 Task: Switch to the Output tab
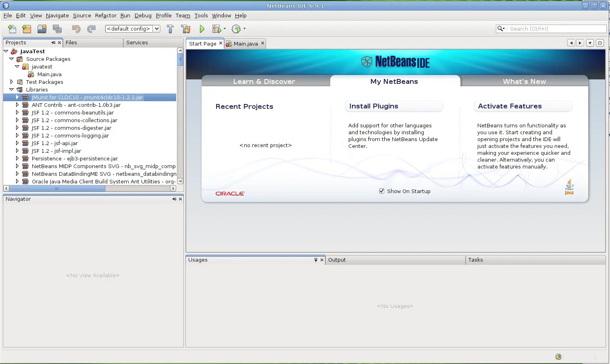coord(395,260)
